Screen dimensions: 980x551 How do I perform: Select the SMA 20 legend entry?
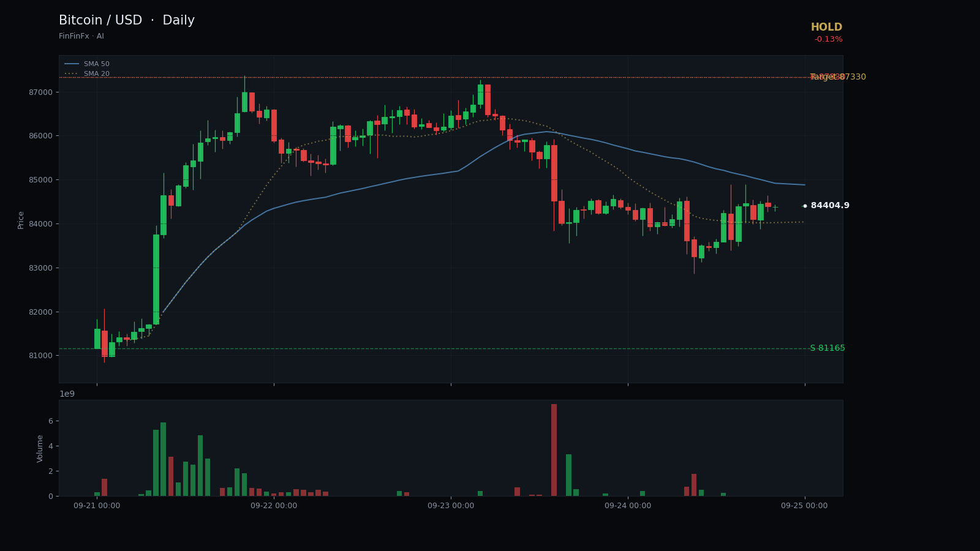click(87, 74)
